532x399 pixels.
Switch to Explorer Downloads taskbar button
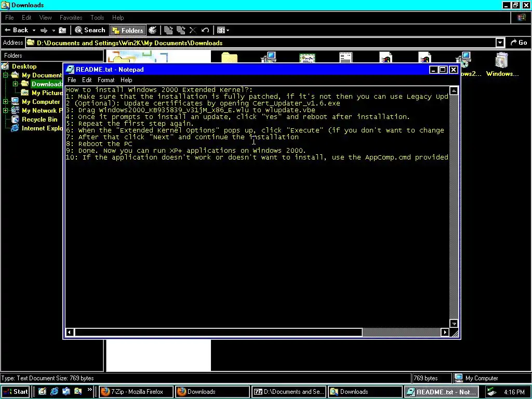[x=365, y=392]
